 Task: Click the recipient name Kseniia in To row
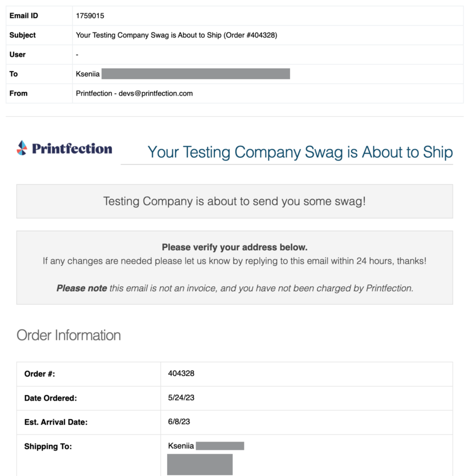coord(88,74)
